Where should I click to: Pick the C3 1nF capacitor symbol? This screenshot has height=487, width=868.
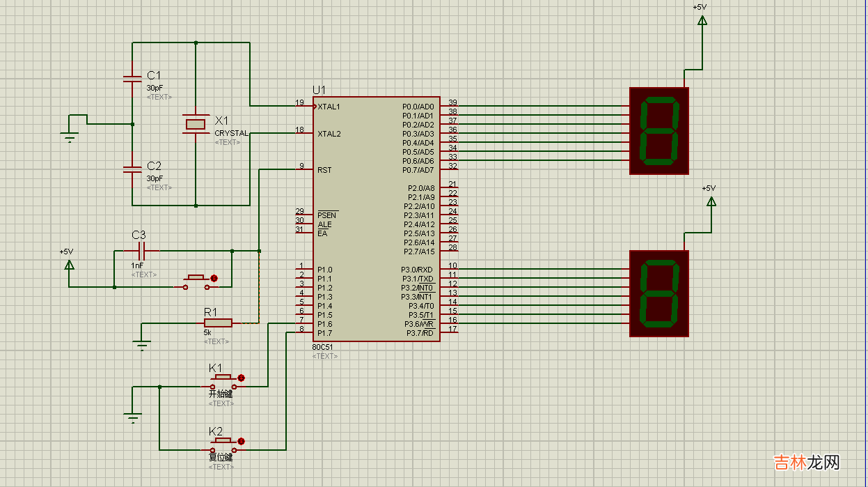coord(142,250)
